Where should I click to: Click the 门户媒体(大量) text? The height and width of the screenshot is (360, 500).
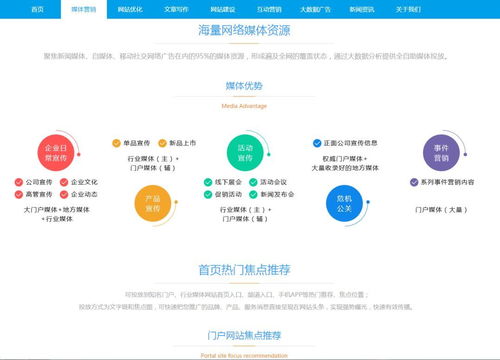point(441,210)
